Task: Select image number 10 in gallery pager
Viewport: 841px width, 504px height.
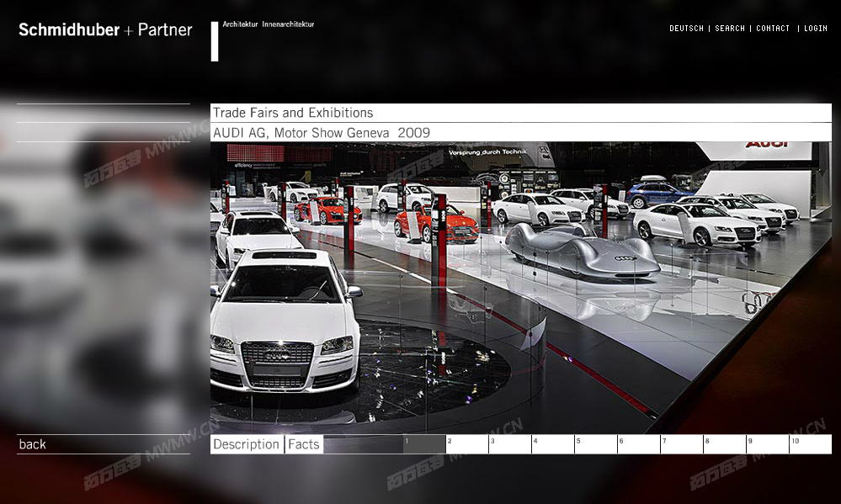Action: click(x=811, y=444)
